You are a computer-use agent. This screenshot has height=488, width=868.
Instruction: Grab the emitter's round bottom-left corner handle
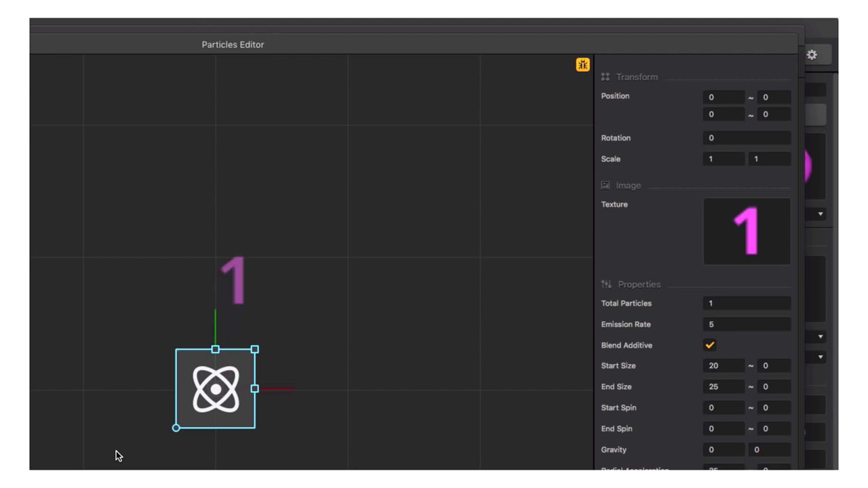point(176,428)
